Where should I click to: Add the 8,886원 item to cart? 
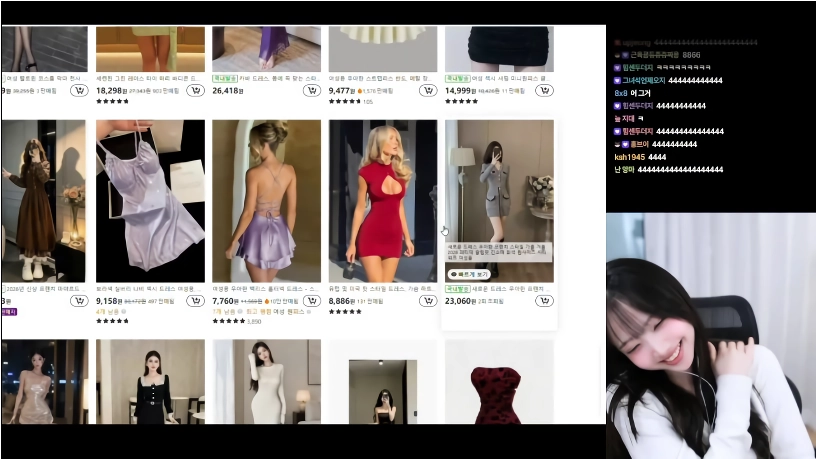pos(428,301)
